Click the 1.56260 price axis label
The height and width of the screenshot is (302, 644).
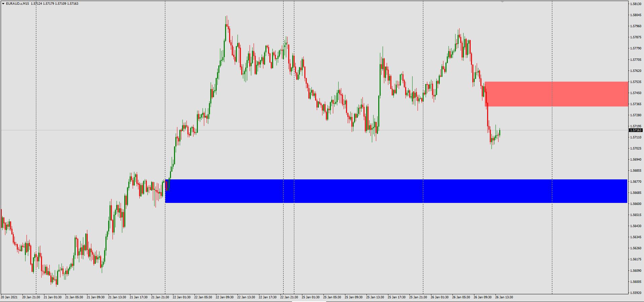click(636, 248)
